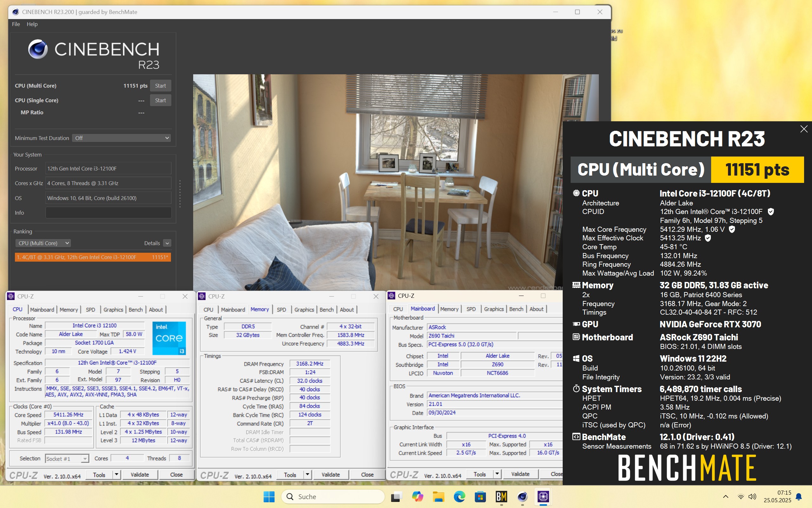The width and height of the screenshot is (812, 508).
Task: Open the volume speaker tray icon
Action: 752,497
